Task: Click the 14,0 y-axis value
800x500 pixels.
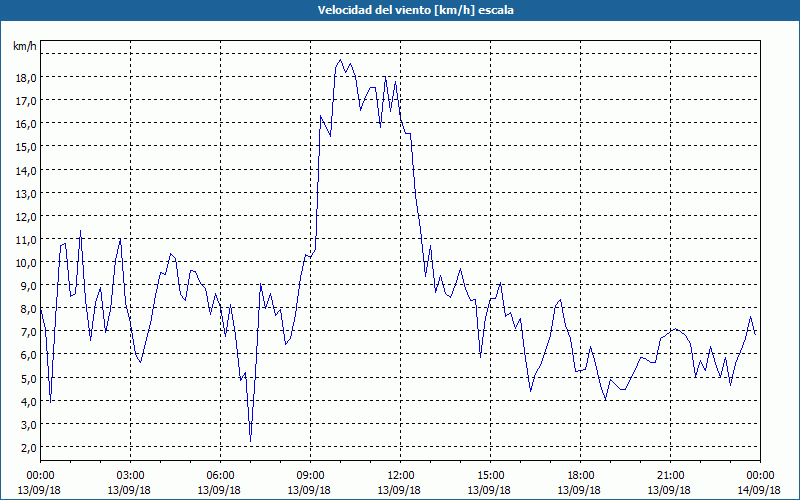Action: pos(26,171)
